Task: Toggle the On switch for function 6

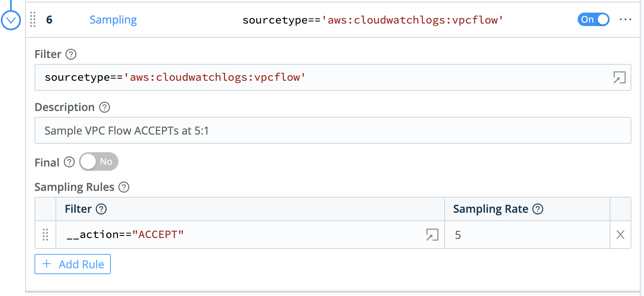Action: pyautogui.click(x=593, y=19)
